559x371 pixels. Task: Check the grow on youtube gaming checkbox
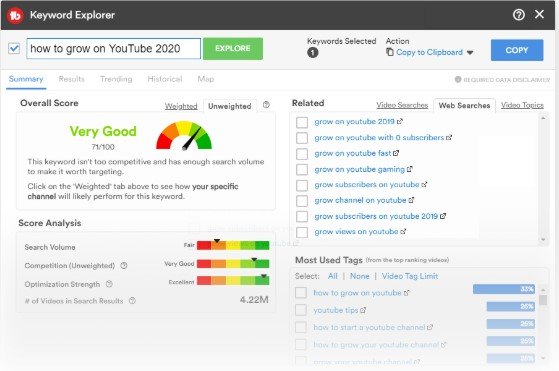click(x=302, y=170)
